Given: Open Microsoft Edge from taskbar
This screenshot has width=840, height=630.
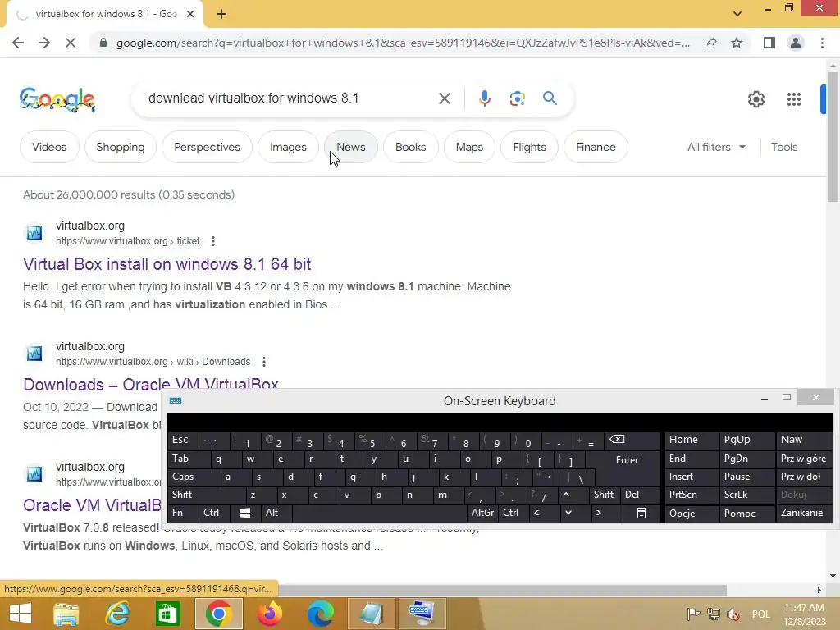Looking at the screenshot, I should (x=321, y=614).
